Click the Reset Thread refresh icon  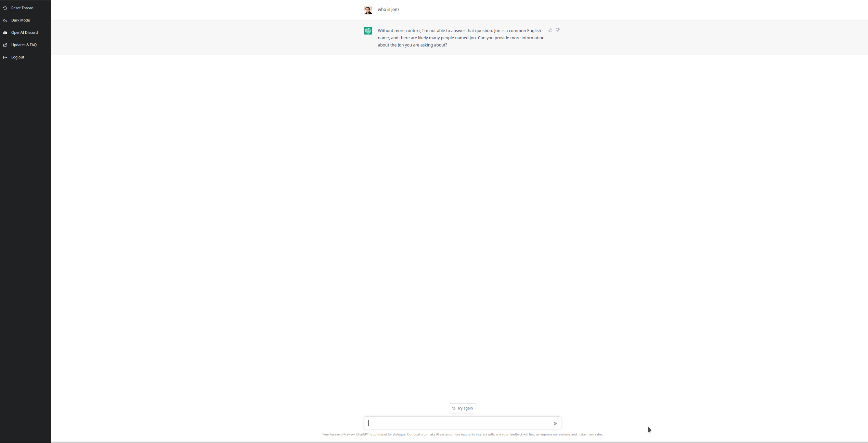5,8
